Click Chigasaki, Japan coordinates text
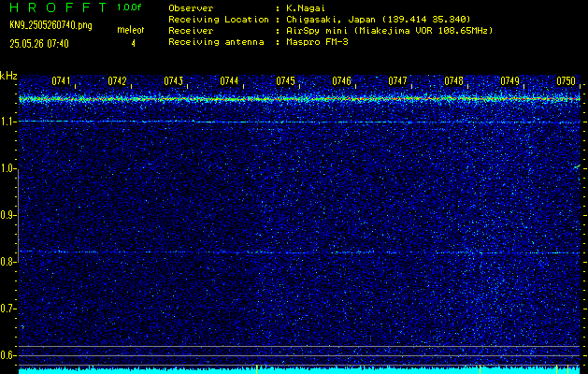Viewport: 588px width, 374px height. pyautogui.click(x=379, y=20)
